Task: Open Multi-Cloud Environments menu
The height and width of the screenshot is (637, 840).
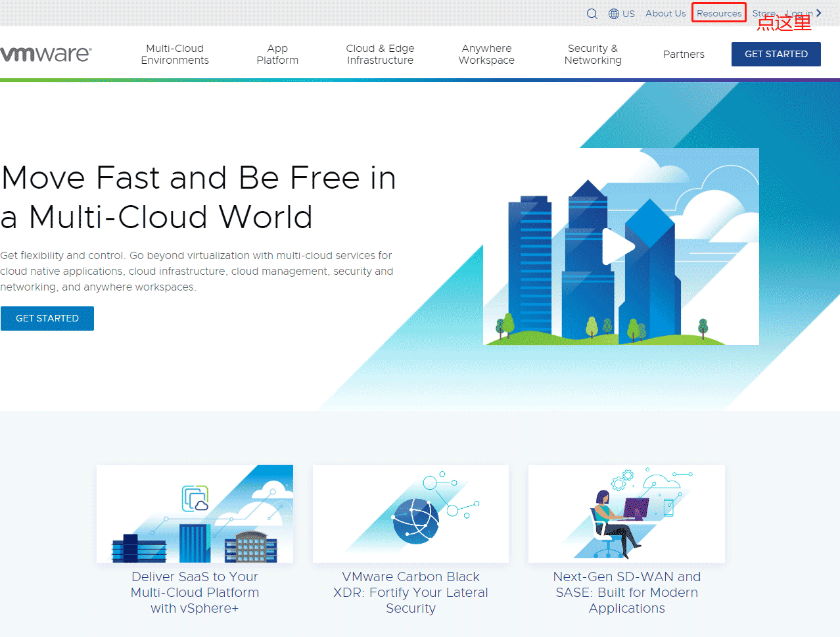Action: [175, 54]
